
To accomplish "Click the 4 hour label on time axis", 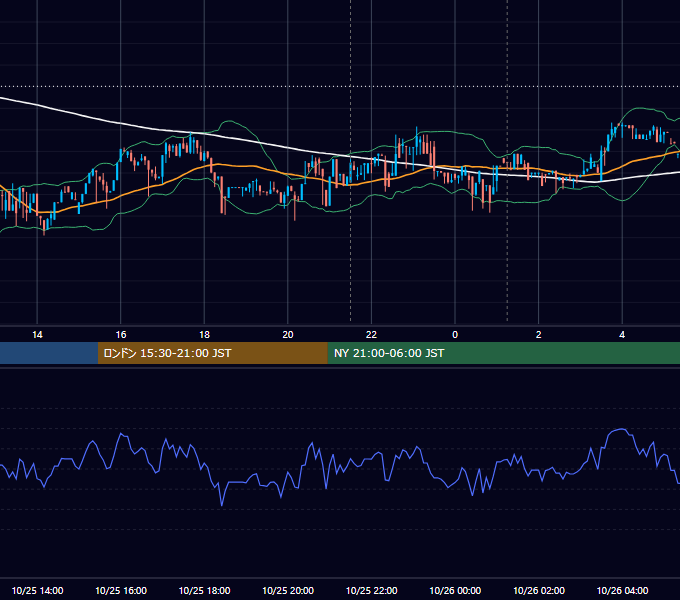I will point(622,335).
